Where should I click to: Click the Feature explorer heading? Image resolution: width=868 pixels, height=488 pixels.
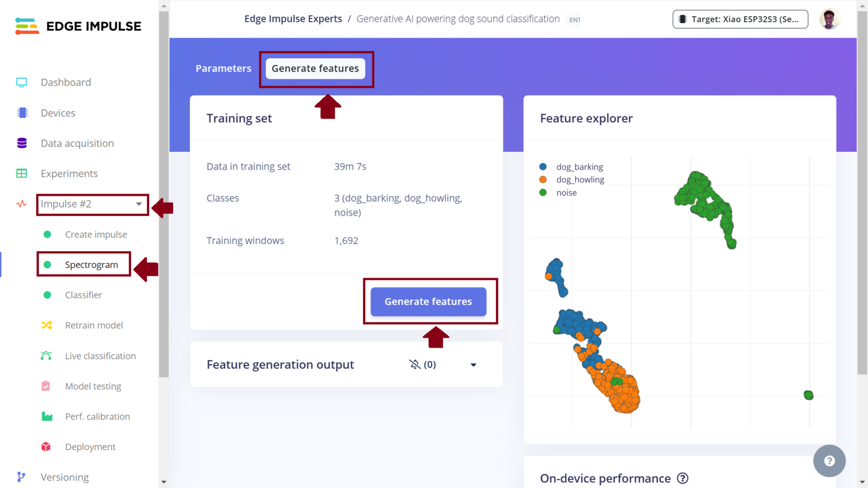(586, 118)
